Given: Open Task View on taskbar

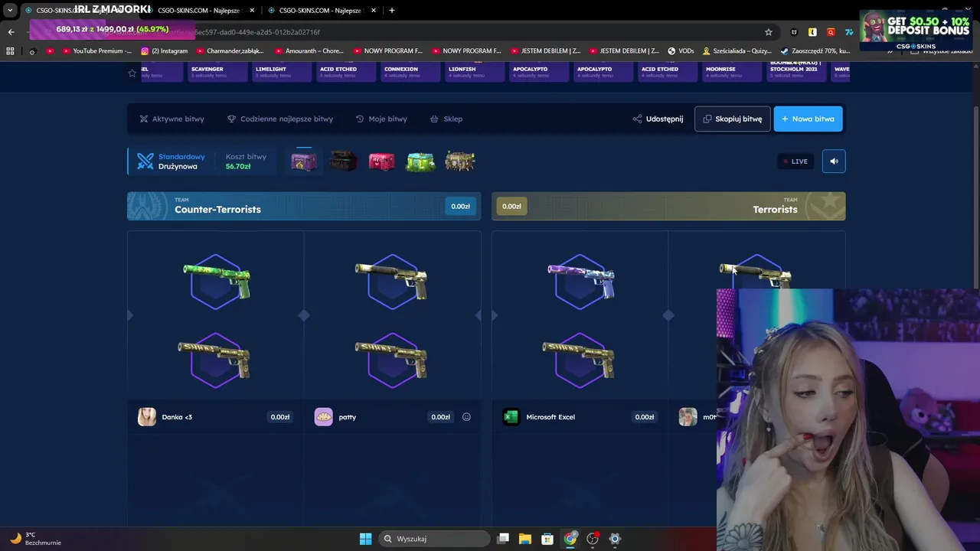Looking at the screenshot, I should pos(503,539).
